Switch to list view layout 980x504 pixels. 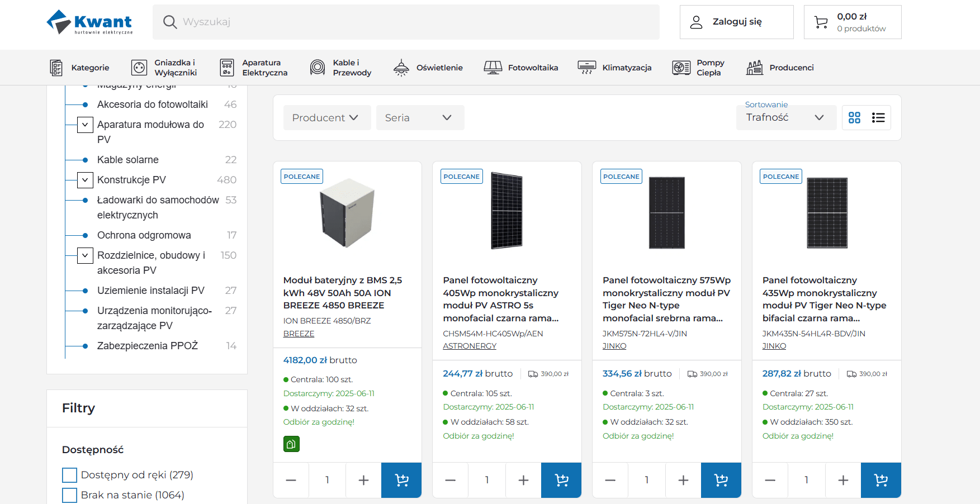[x=878, y=117]
